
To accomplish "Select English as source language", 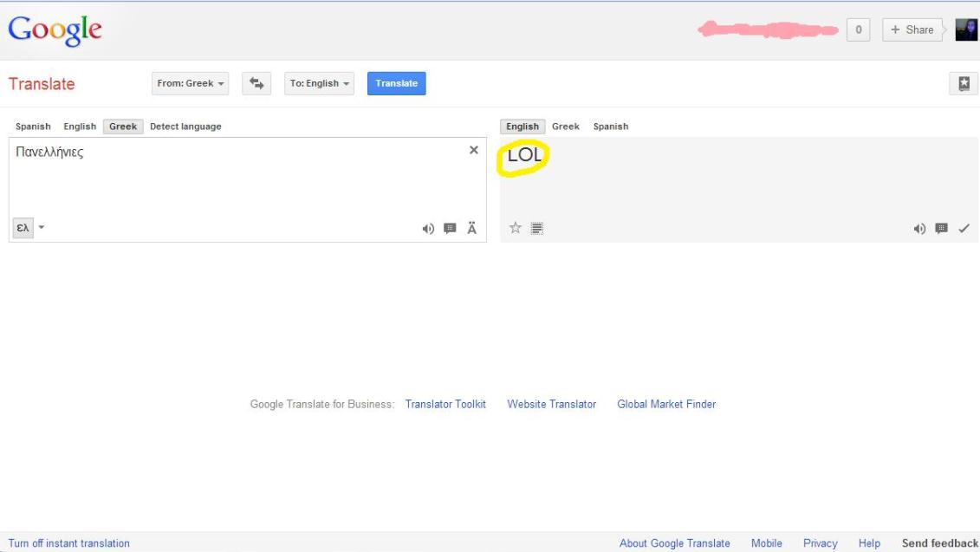I will coord(80,127).
